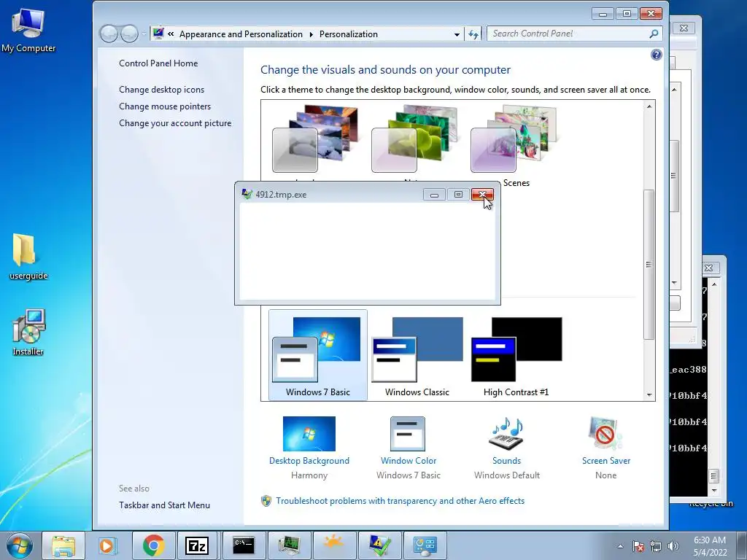This screenshot has height=560, width=747.
Task: Click Personalization breadcrumb segment
Action: point(348,34)
